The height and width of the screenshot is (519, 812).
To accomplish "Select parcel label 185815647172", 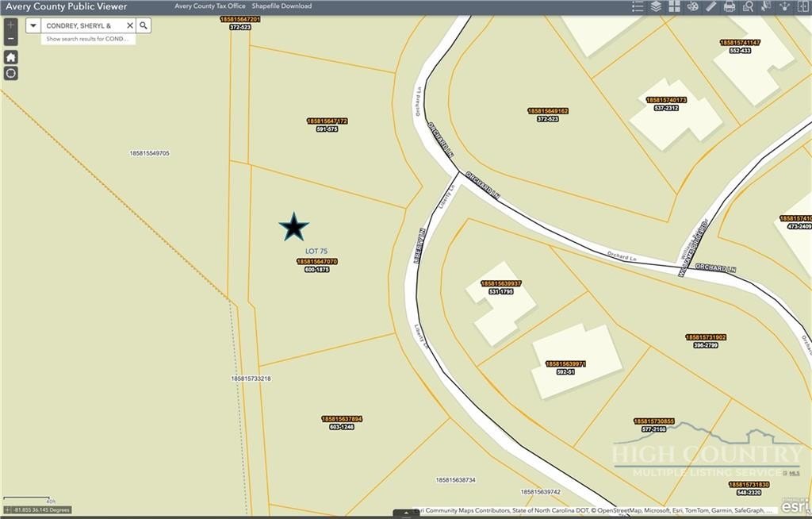I will click(327, 121).
